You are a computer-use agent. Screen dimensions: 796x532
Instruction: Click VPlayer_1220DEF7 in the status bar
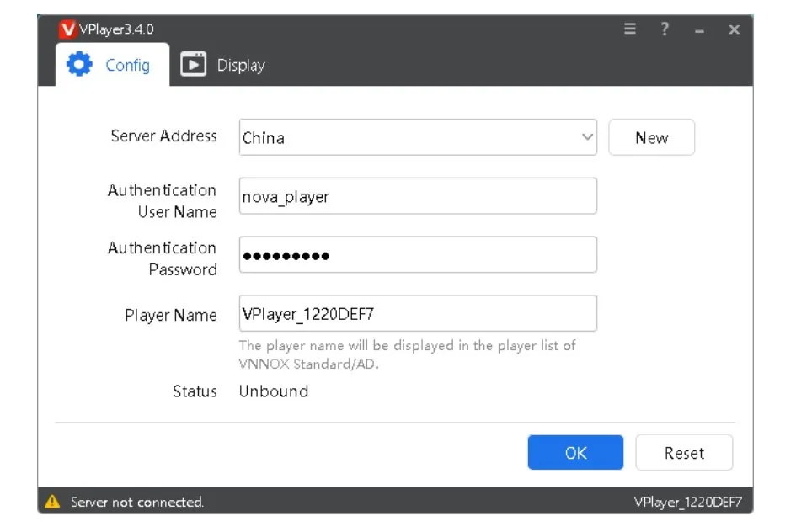click(x=687, y=502)
